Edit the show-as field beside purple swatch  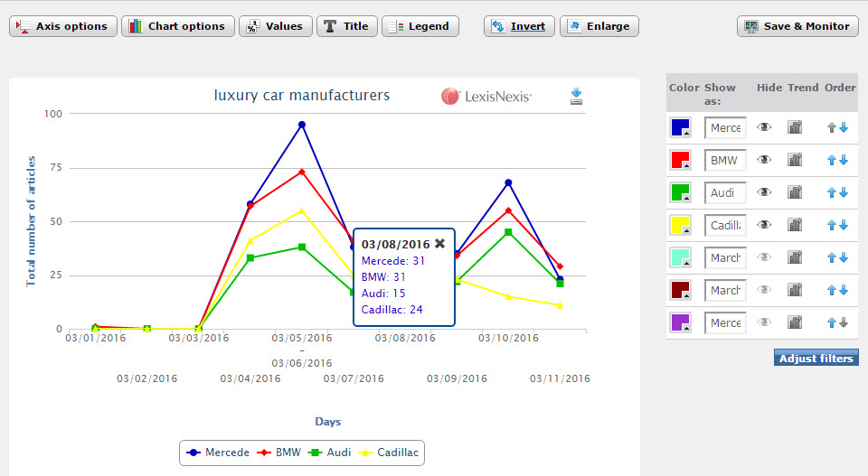[x=725, y=322]
